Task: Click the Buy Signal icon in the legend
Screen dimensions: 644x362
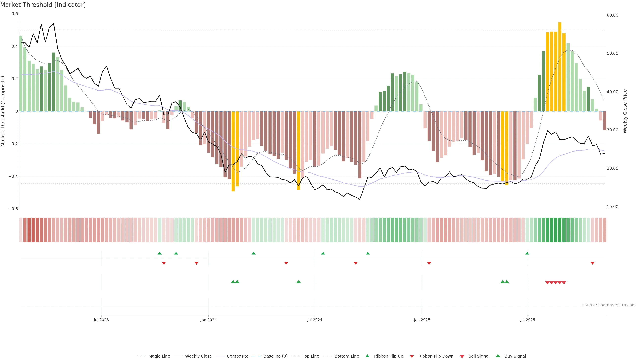Action: coord(498,356)
